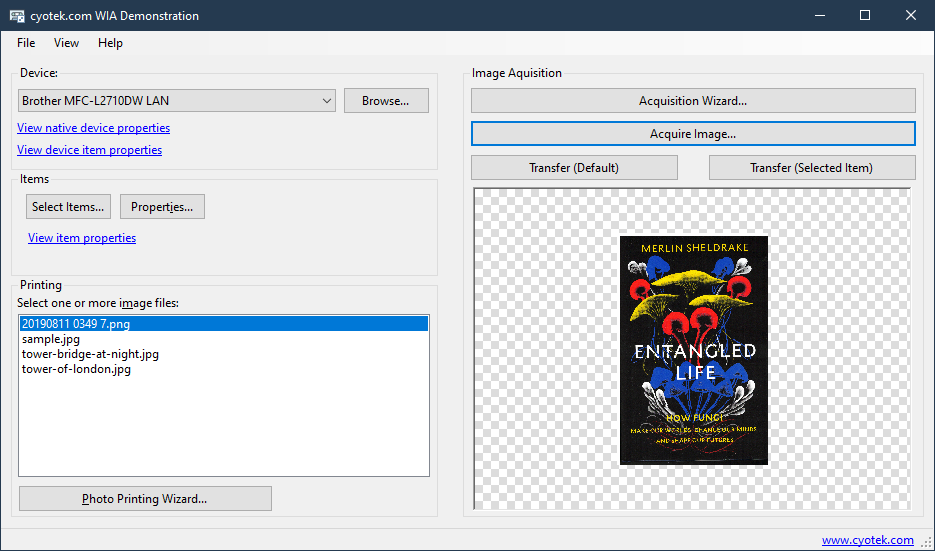The height and width of the screenshot is (551, 935).
Task: Open View item properties link
Action: 82,238
